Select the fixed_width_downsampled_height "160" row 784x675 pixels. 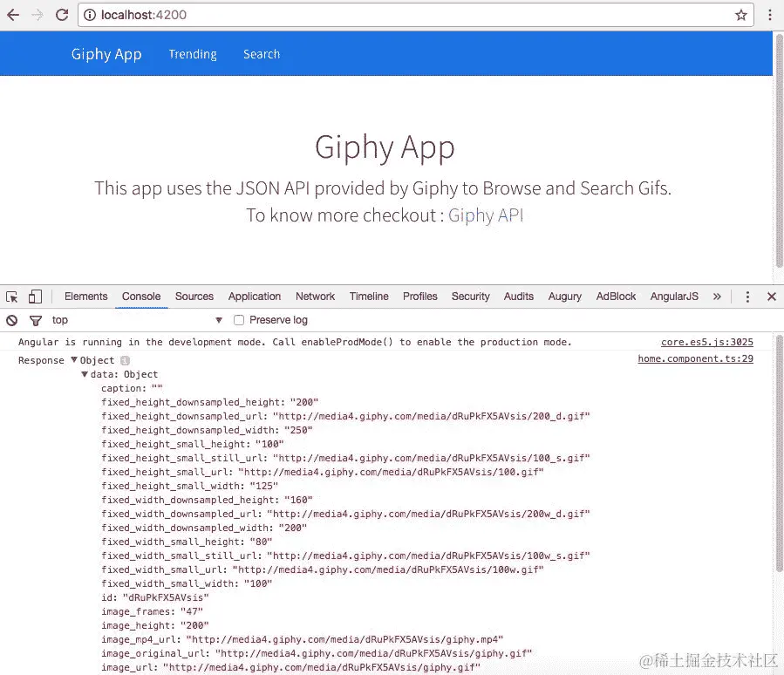[x=207, y=500]
